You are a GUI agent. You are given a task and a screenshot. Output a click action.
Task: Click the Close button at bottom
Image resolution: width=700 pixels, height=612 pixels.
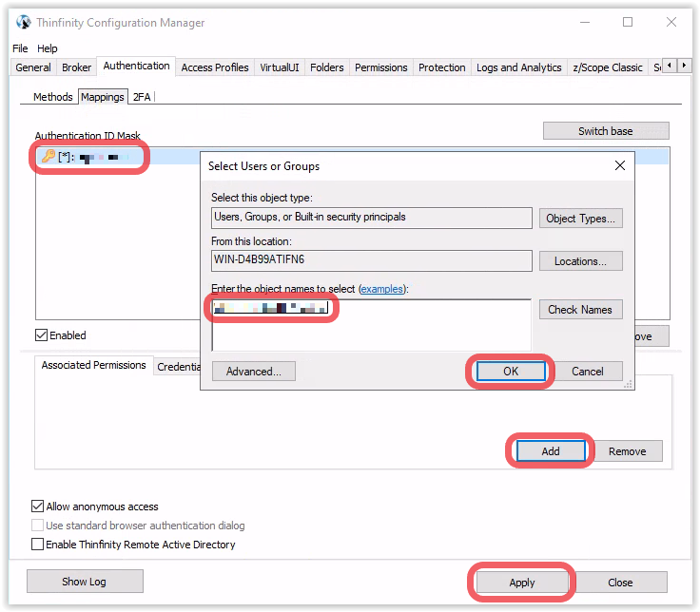[620, 583]
